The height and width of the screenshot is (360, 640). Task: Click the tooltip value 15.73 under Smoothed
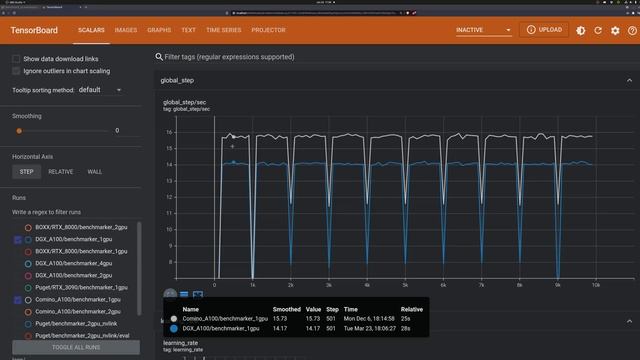(x=280, y=319)
